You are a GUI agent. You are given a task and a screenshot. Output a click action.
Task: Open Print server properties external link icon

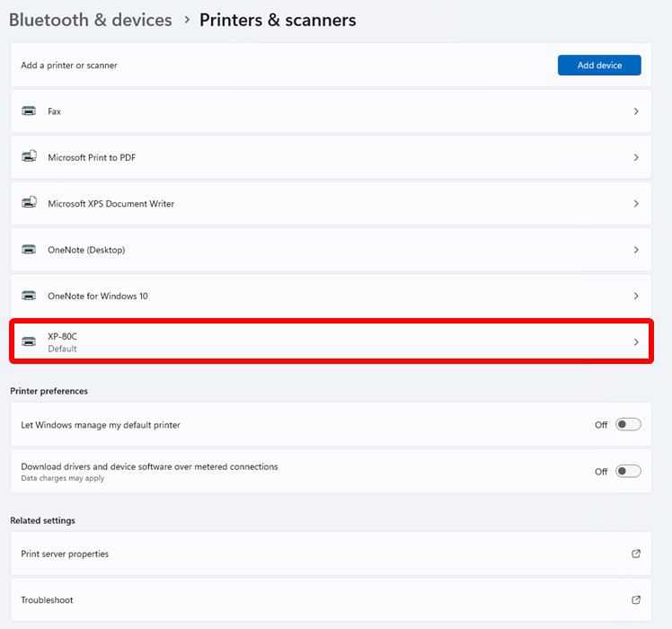(x=636, y=554)
